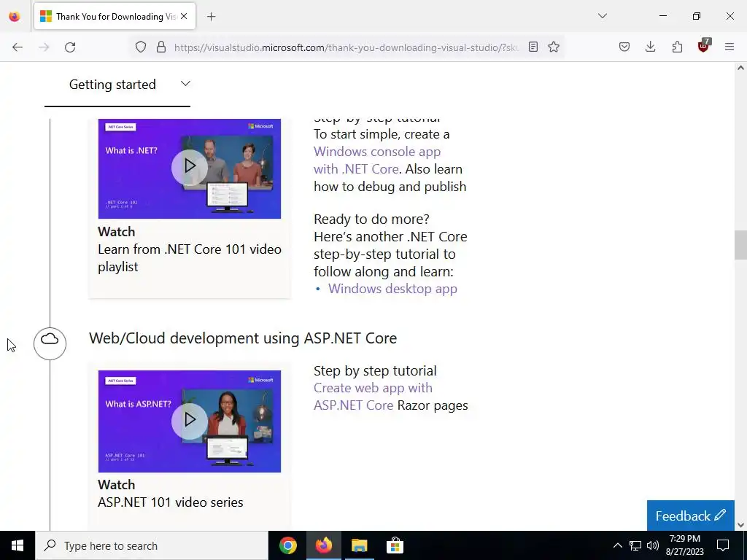The image size is (747, 560).
Task: Click the vertical scrollbar thumb
Action: (x=740, y=245)
